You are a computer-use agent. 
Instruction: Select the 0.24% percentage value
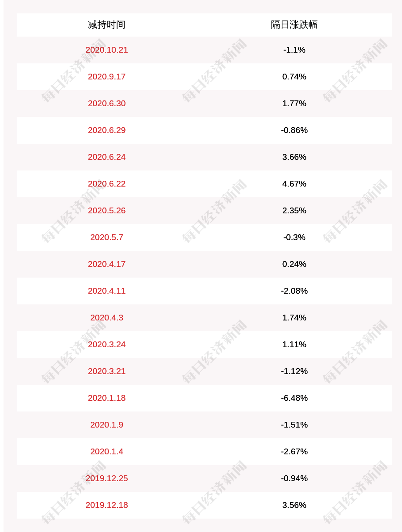click(294, 264)
